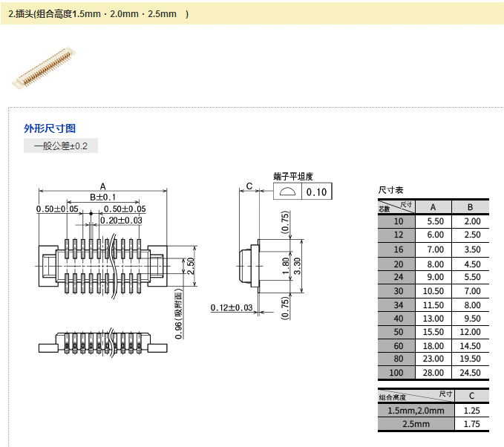The width and height of the screenshot is (504, 447).
Task: Click the 0.12±0.03 dimension label
Action: (x=232, y=307)
